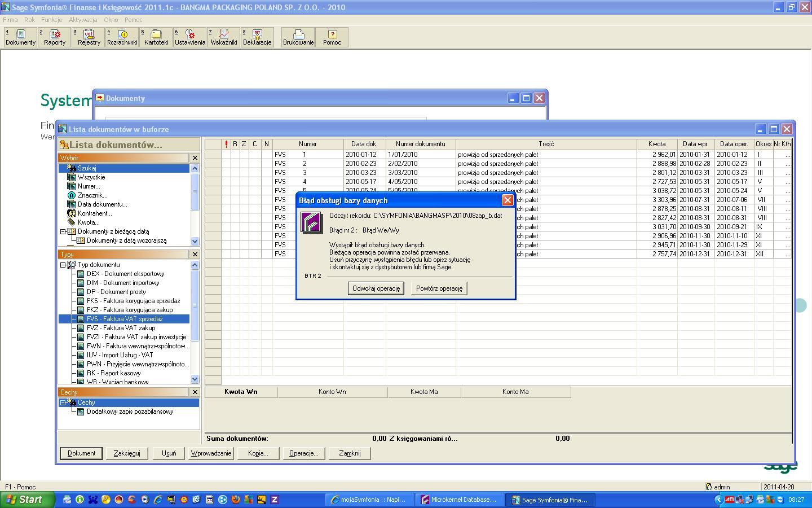Select FKZ - Faktura korygująca zakup

130,310
